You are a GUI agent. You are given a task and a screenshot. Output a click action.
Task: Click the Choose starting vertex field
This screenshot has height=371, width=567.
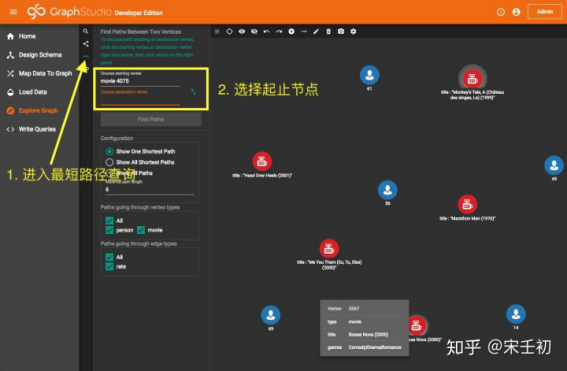[x=140, y=79]
